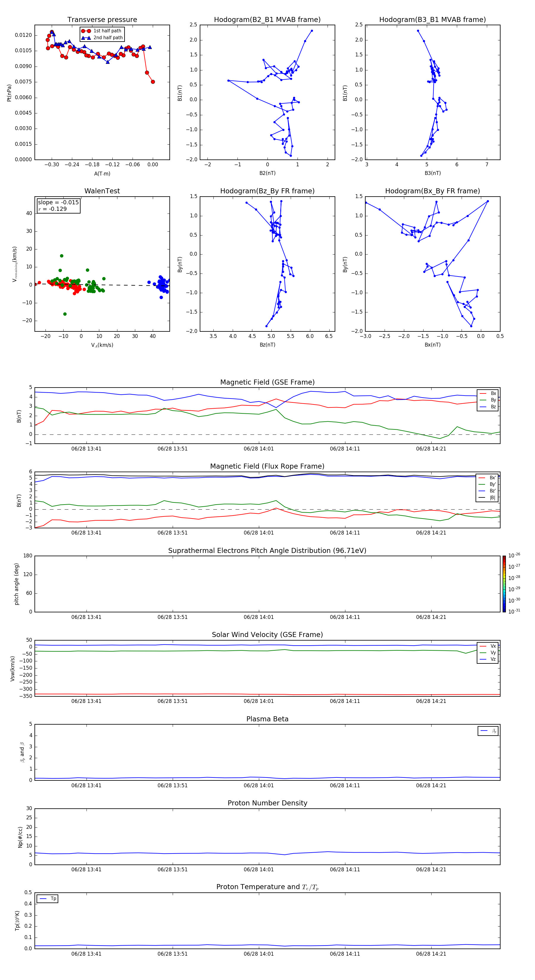Click the "r = -0.129" correlation annotation
The image size is (535, 980).
tap(53, 209)
